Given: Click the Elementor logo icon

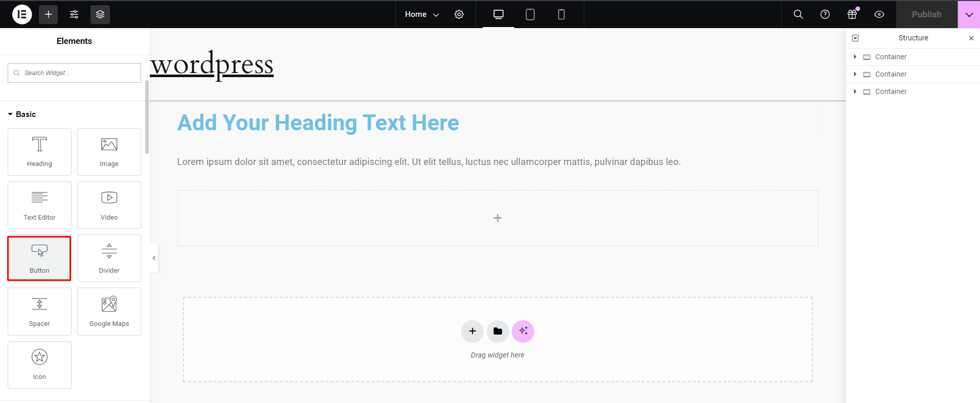Looking at the screenshot, I should pyautogui.click(x=22, y=14).
